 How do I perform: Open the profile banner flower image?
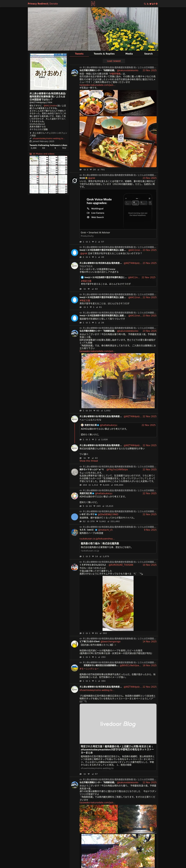[x=93, y=29]
